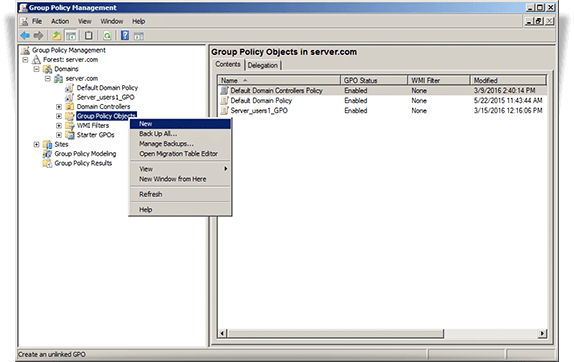Toggle the Show/Hide Console Tree toolbar icon
This screenshot has height=362, width=574.
coord(71,36)
